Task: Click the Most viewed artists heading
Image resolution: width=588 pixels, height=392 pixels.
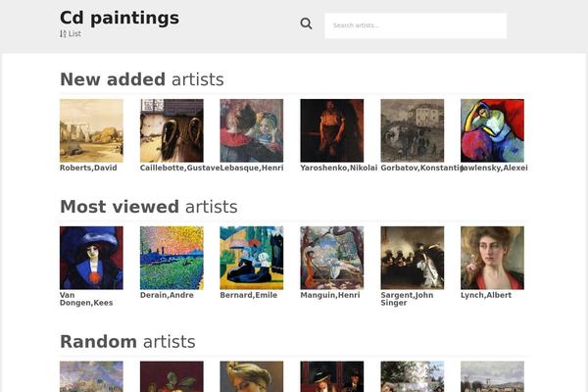Action: point(149,207)
